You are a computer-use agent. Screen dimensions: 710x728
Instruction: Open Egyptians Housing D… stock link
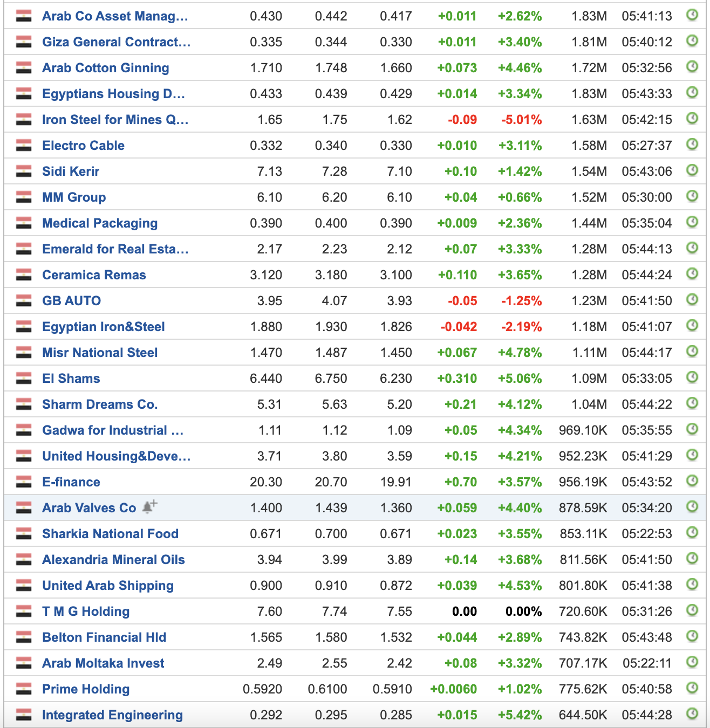coord(114,94)
